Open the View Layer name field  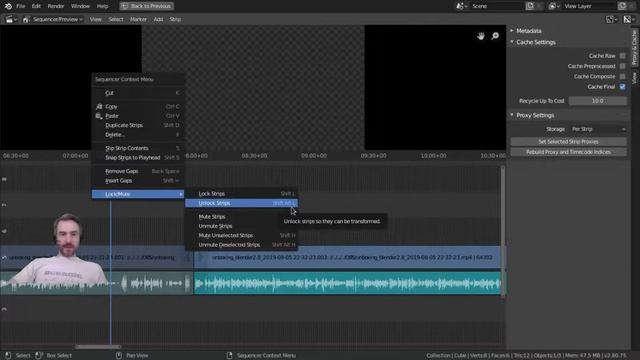pyautogui.click(x=589, y=6)
